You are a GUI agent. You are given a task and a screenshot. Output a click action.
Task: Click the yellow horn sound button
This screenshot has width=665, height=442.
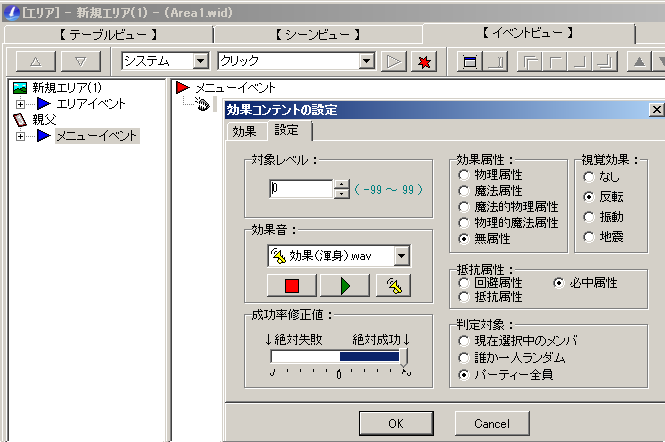coord(394,285)
